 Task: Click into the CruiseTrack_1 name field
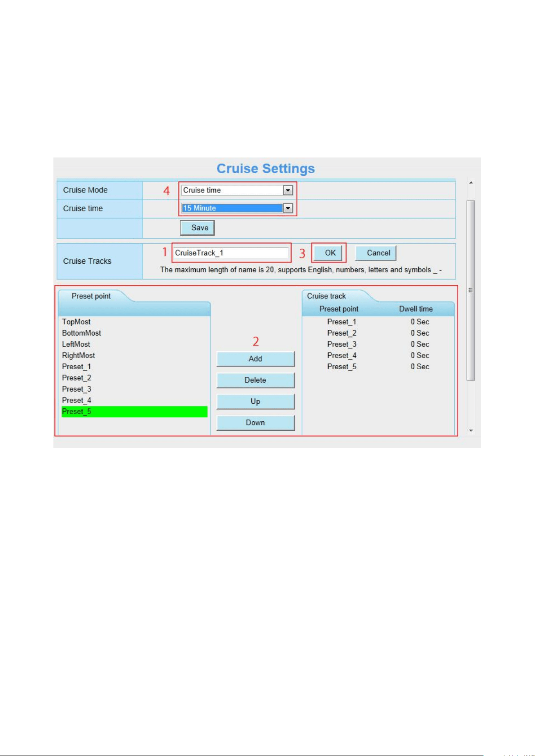click(x=231, y=253)
